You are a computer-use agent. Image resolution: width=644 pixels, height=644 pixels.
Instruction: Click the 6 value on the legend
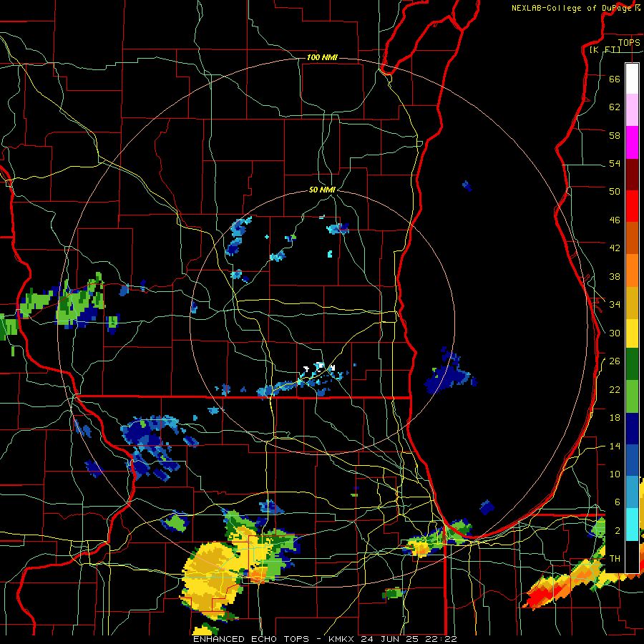click(618, 502)
